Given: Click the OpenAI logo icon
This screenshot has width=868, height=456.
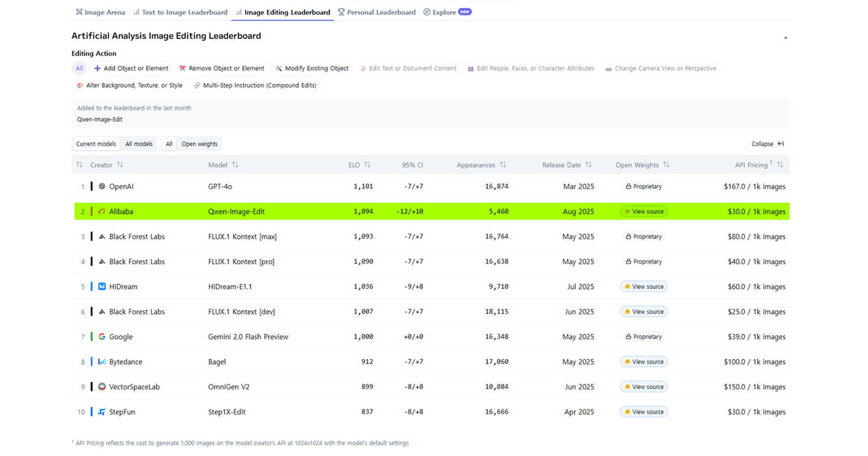Looking at the screenshot, I should pyautogui.click(x=102, y=187).
